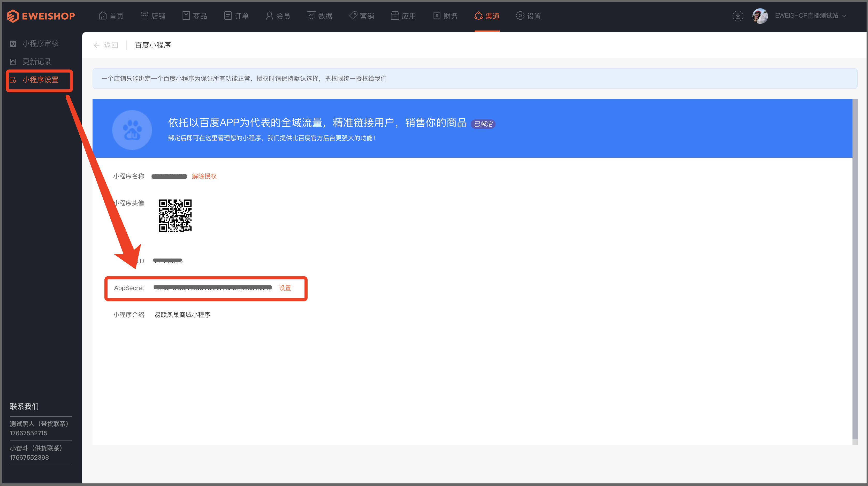The image size is (868, 486).
Task: Click the EWEISHOP logo
Action: click(x=41, y=16)
